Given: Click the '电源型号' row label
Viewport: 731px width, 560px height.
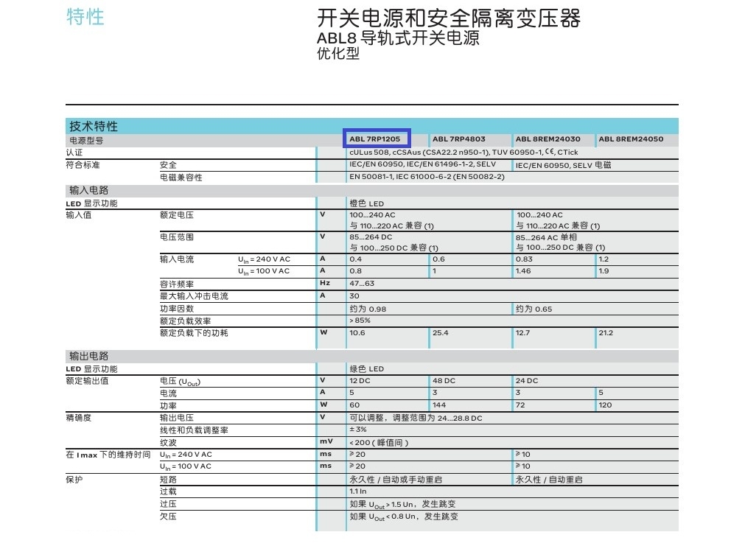Looking at the screenshot, I should click(x=86, y=140).
